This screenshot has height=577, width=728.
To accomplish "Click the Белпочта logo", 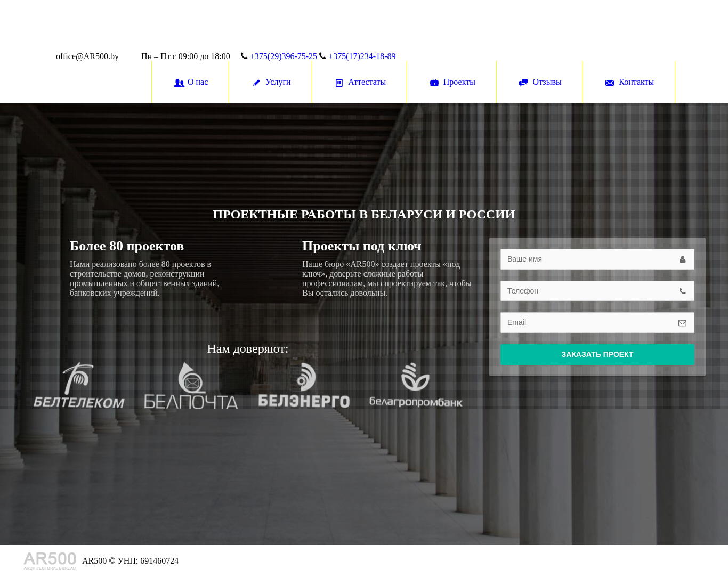I will click(191, 385).
